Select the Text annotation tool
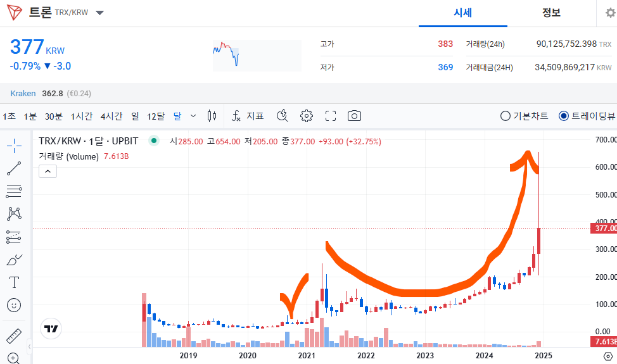Image resolution: width=617 pixels, height=364 pixels. click(14, 282)
